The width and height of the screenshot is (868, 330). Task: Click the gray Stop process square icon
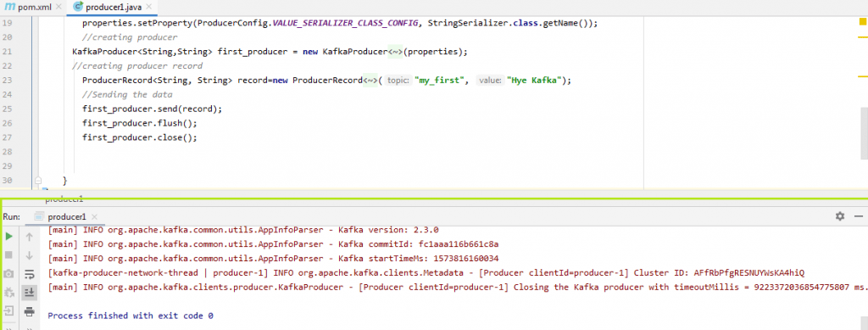tap(8, 254)
